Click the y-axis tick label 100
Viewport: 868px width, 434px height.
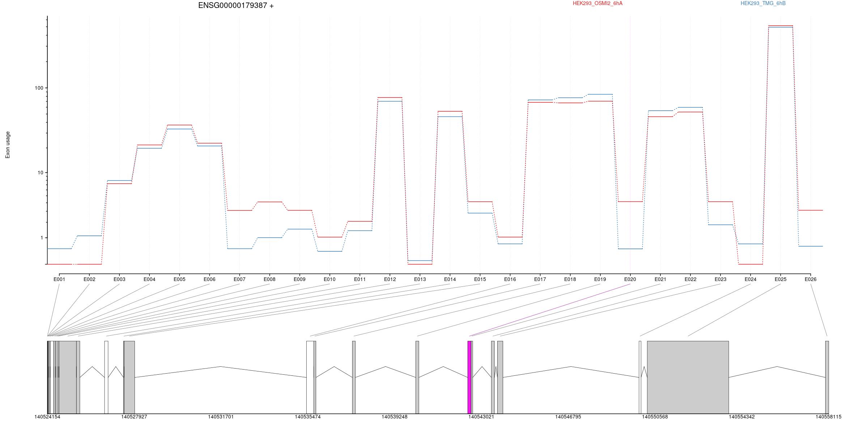click(39, 88)
